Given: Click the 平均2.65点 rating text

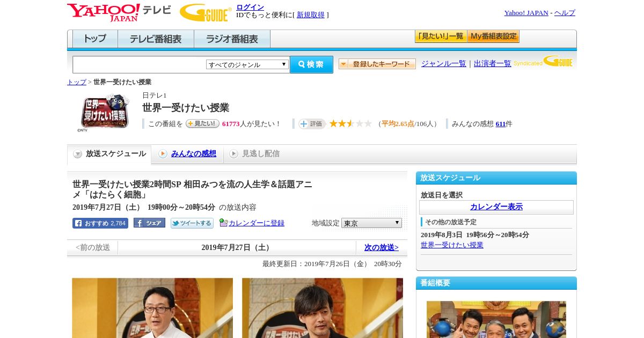Looking at the screenshot, I should [x=398, y=124].
